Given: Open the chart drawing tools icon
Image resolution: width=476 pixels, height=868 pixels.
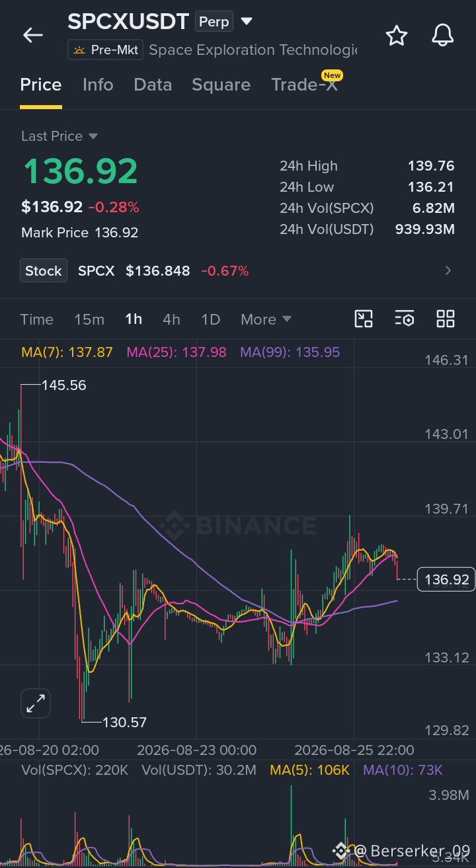Looking at the screenshot, I should pyautogui.click(x=364, y=319).
